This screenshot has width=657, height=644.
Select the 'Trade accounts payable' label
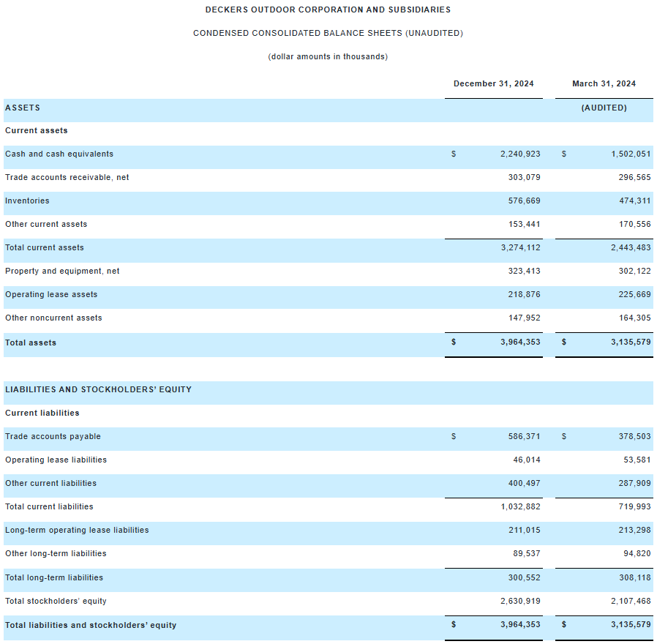click(x=53, y=437)
